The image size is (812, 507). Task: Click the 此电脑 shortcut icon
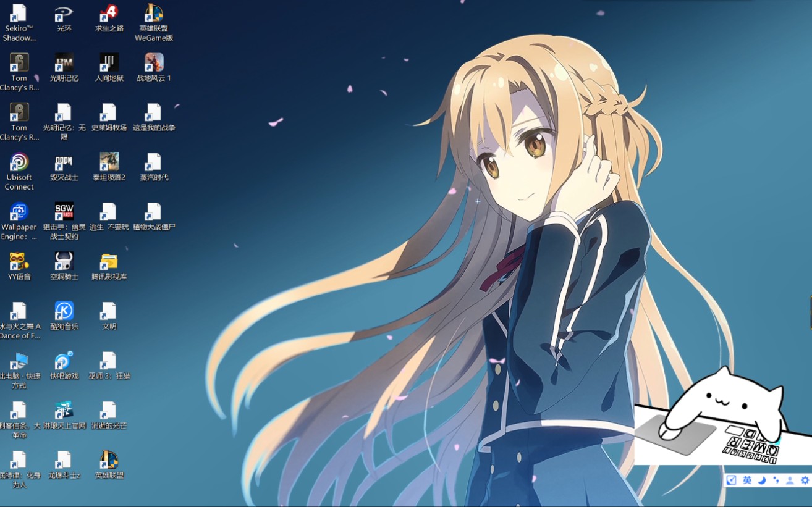pos(19,361)
